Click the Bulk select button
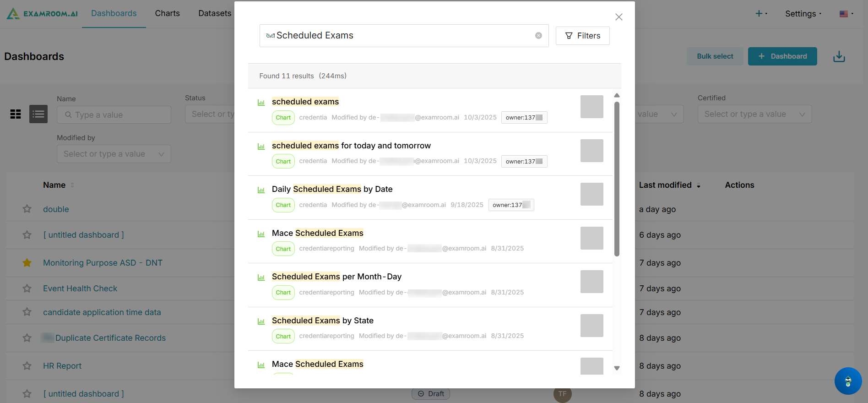 [x=715, y=56]
